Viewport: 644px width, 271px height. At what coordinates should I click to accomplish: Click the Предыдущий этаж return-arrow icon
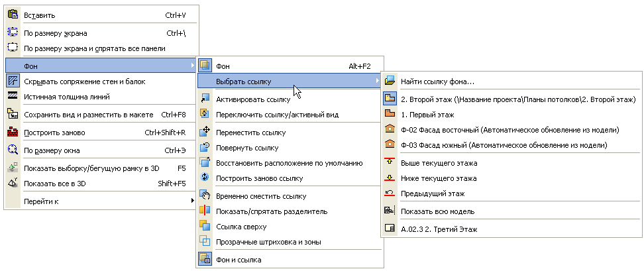point(390,193)
